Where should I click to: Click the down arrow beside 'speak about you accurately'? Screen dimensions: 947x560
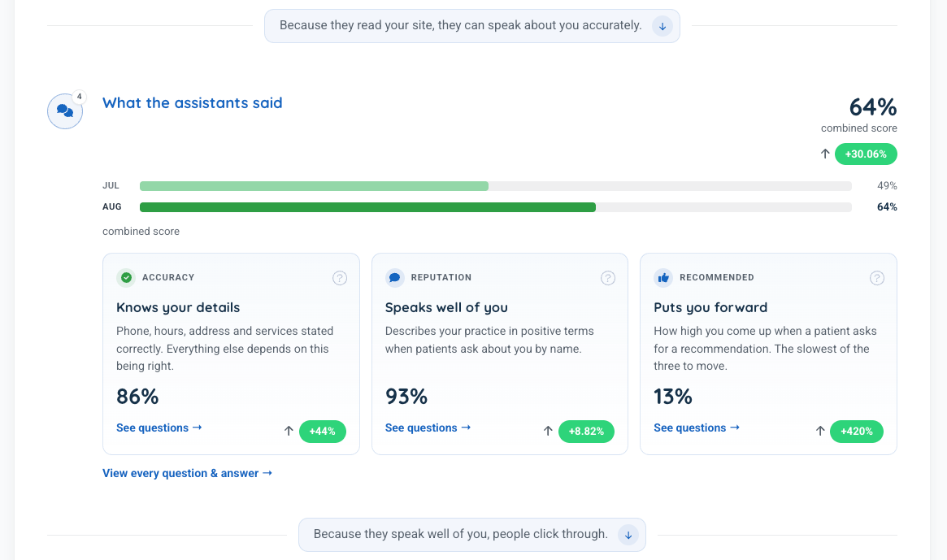coord(662,26)
